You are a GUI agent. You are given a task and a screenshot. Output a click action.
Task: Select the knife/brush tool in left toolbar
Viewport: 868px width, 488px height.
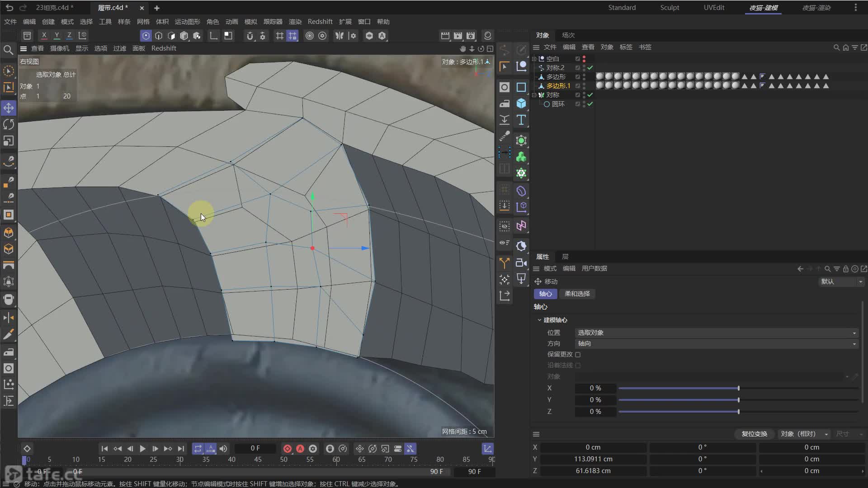[9, 335]
